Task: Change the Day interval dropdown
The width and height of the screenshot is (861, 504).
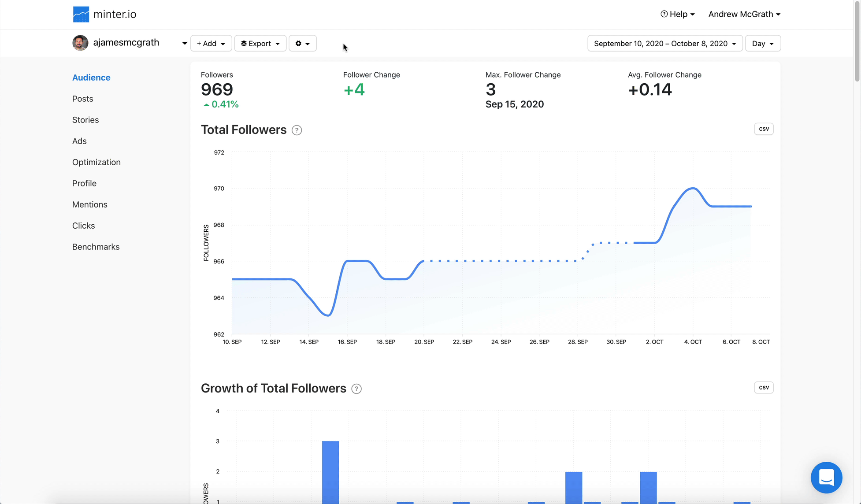Action: pos(763,43)
